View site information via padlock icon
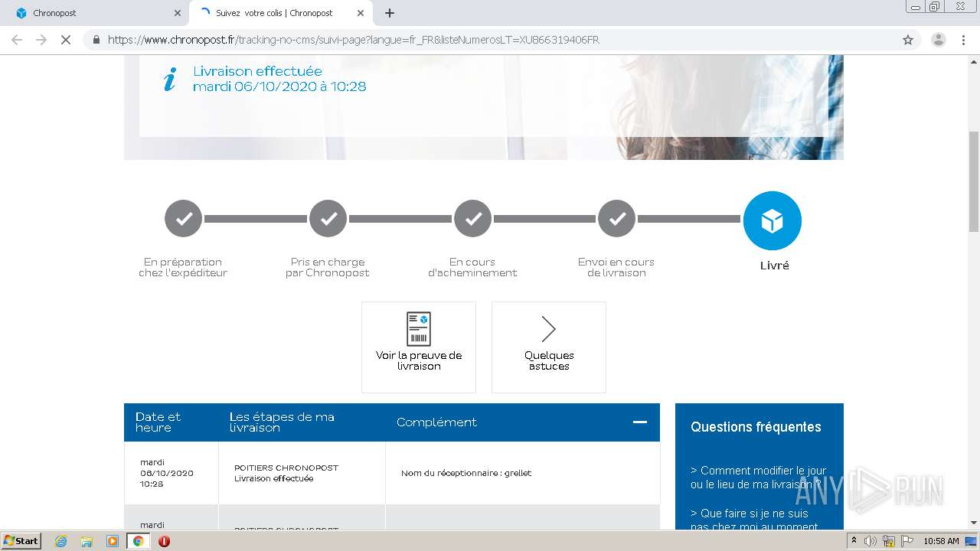The image size is (980, 551). (x=96, y=40)
